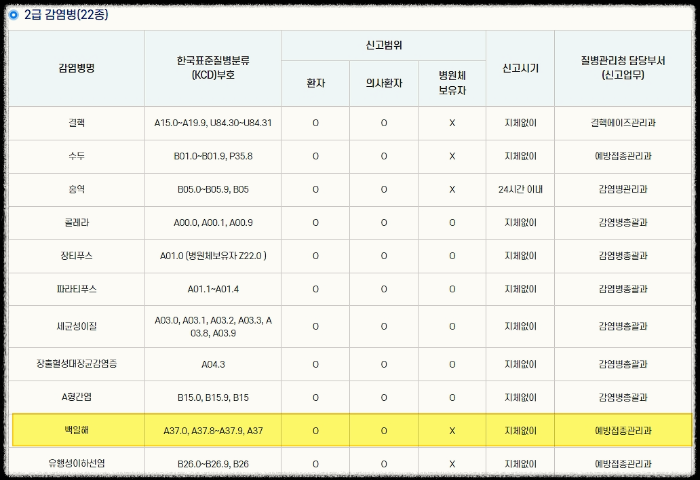Viewport: 700px width, 480px height.
Task: Click the 질병관리청 담당부서 column header
Action: pos(623,68)
